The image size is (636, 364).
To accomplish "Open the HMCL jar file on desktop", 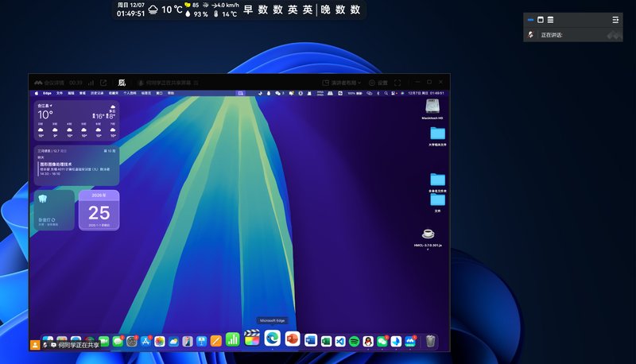I will (429, 234).
